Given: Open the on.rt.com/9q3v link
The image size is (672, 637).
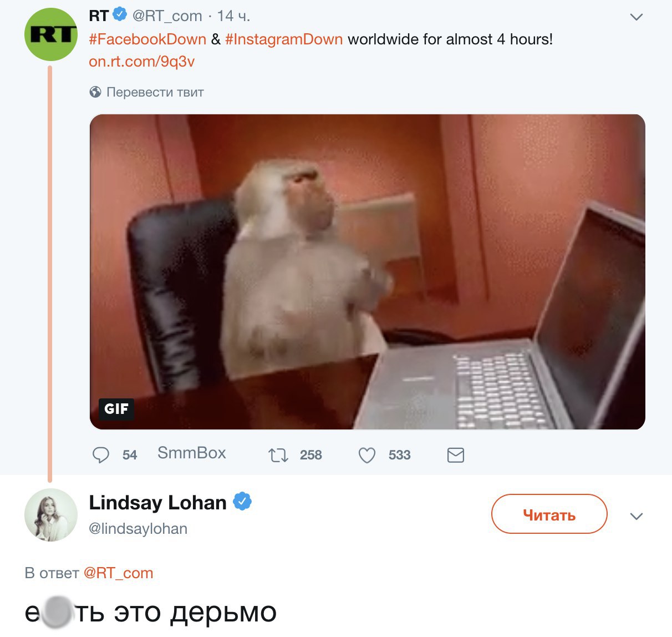Looking at the screenshot, I should (x=142, y=61).
